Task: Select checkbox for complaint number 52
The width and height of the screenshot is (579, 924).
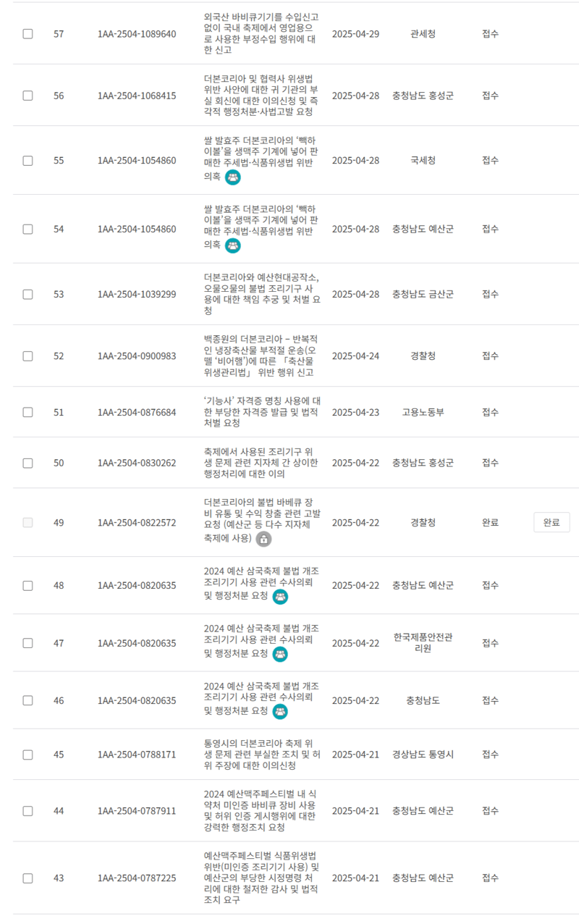Action: pyautogui.click(x=28, y=356)
